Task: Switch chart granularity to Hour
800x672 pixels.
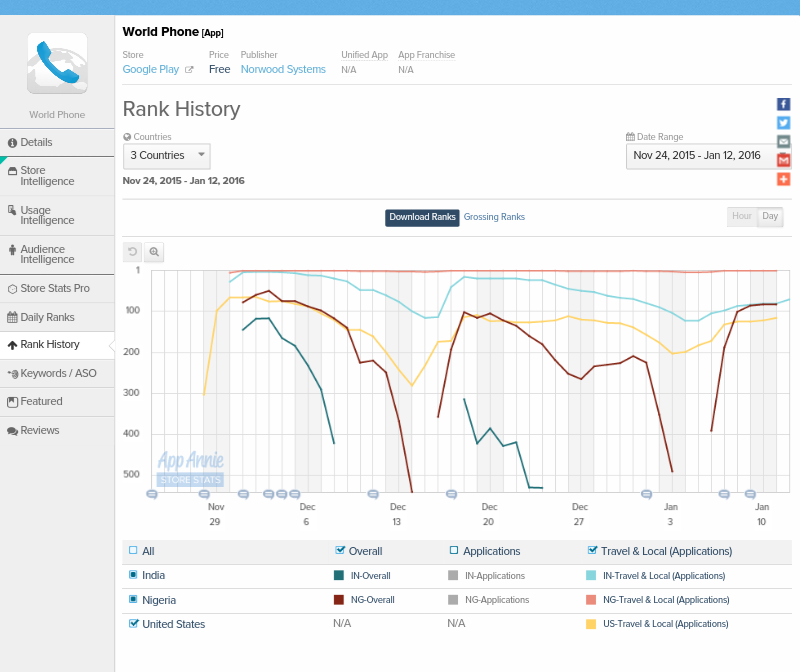Action: coord(741,217)
